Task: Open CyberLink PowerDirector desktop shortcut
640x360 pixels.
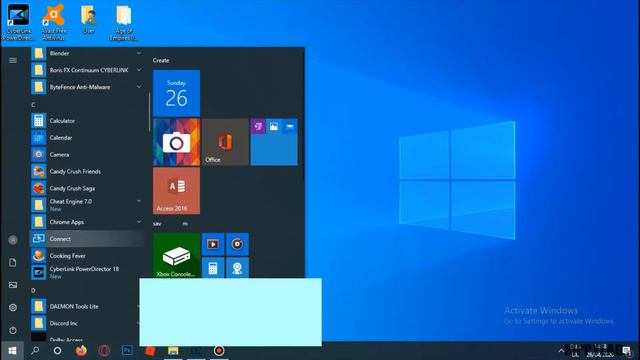Action: point(18,22)
